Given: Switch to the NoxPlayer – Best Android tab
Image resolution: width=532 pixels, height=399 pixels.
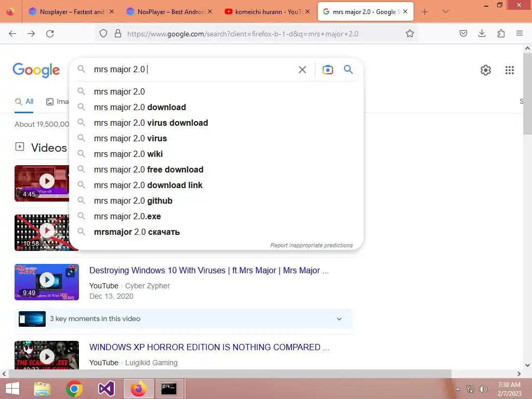Looking at the screenshot, I should tap(169, 12).
